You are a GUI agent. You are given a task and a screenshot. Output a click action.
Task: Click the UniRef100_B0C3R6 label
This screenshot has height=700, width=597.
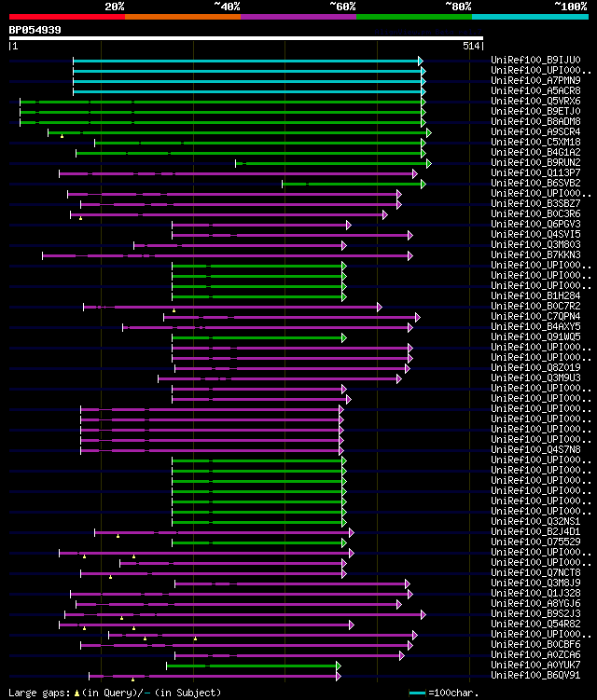[535, 214]
